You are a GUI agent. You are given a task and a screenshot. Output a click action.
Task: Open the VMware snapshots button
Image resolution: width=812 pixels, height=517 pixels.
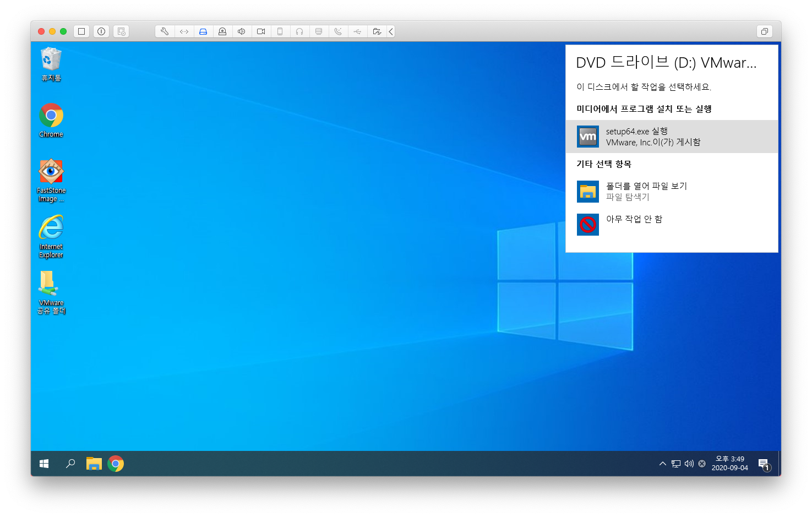122,31
